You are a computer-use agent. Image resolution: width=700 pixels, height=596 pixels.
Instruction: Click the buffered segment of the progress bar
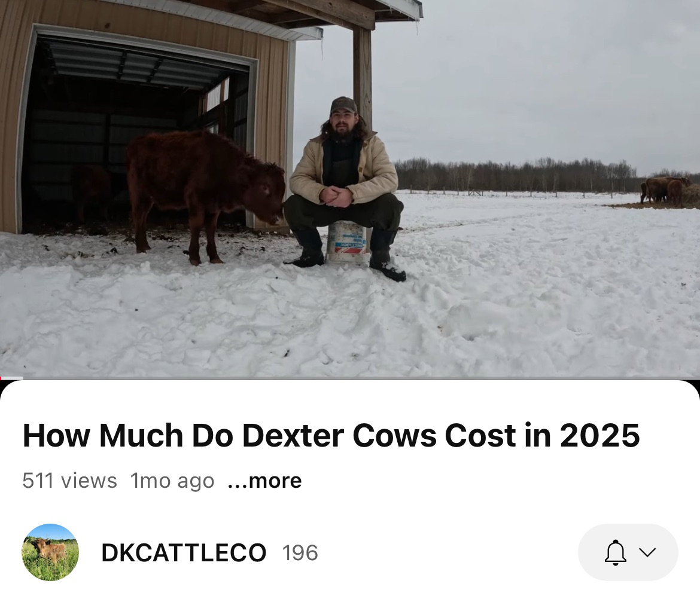13,378
